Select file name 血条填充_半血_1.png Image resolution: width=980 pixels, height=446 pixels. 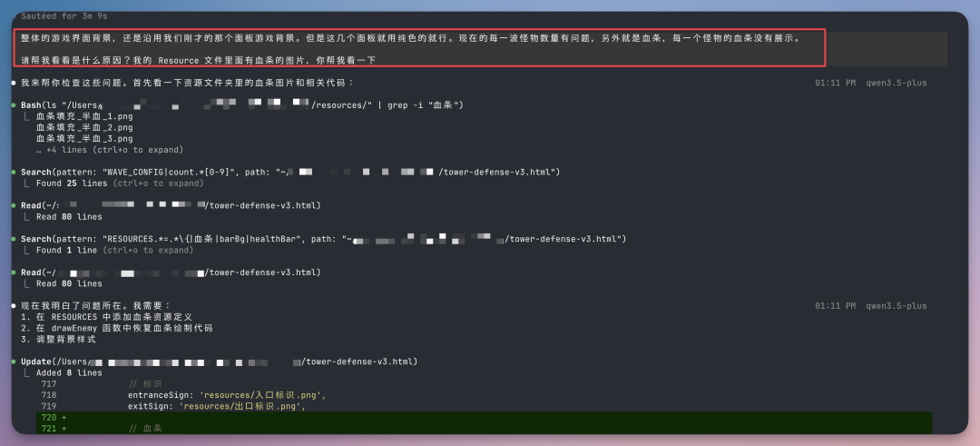tap(84, 116)
